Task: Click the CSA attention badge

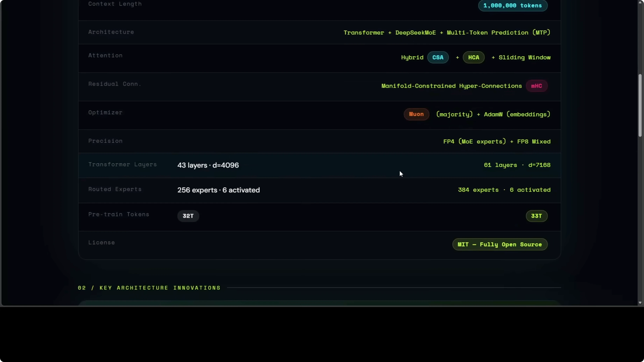Action: (x=438, y=58)
